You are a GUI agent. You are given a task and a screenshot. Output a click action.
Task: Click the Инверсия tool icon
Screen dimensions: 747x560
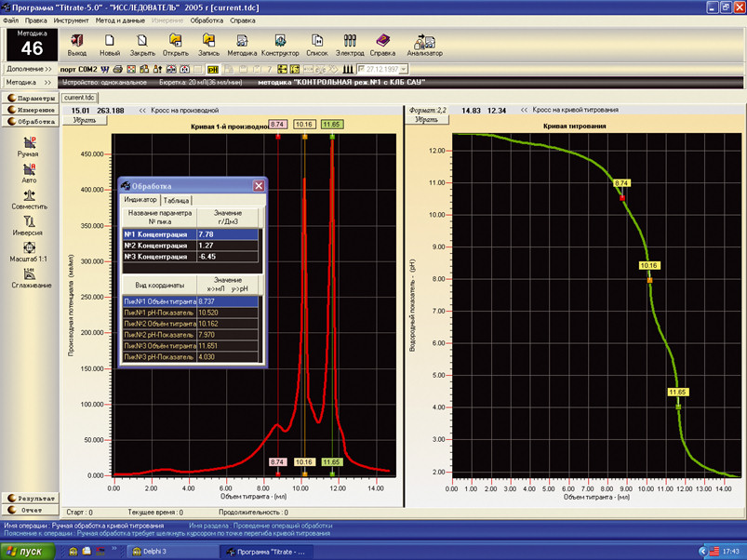point(28,225)
